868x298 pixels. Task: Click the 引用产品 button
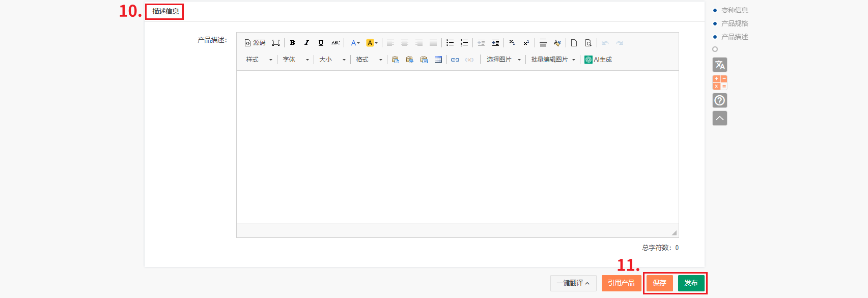click(621, 283)
